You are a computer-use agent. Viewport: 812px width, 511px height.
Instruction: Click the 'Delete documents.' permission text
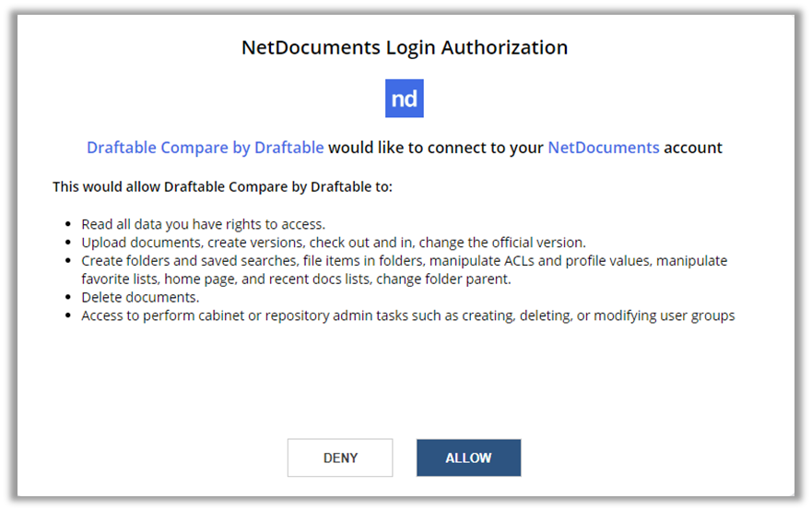(140, 298)
